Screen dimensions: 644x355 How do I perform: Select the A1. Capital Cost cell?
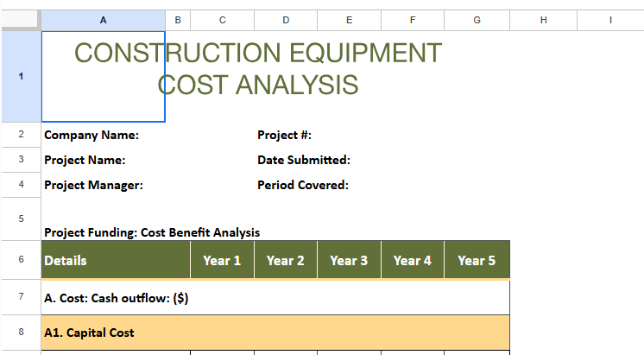click(x=89, y=333)
